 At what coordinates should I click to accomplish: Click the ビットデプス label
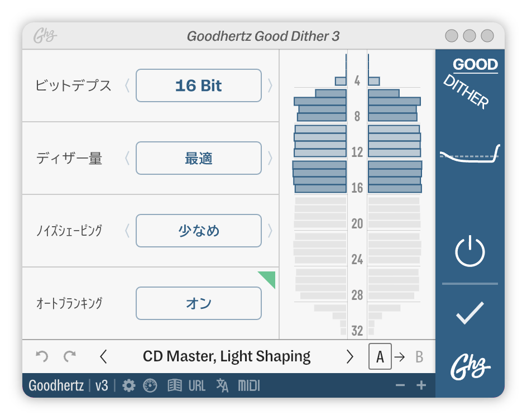point(73,85)
